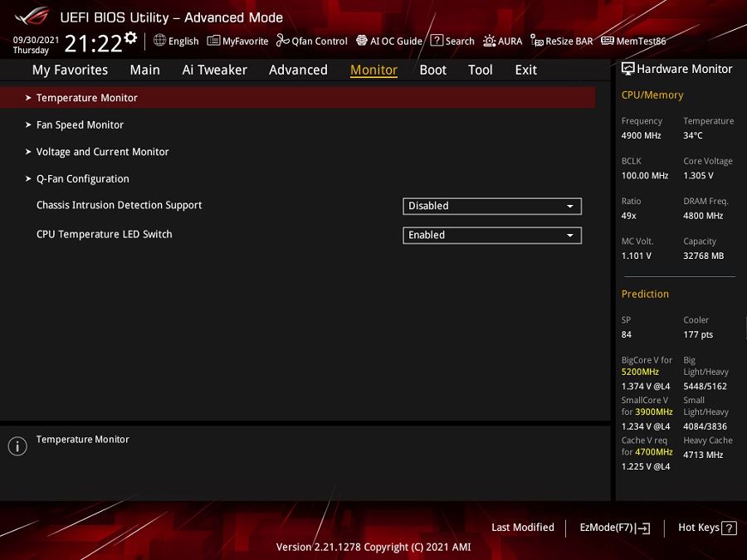Image resolution: width=747 pixels, height=560 pixels.
Task: Click the 21:22 clock time
Action: click(93, 43)
